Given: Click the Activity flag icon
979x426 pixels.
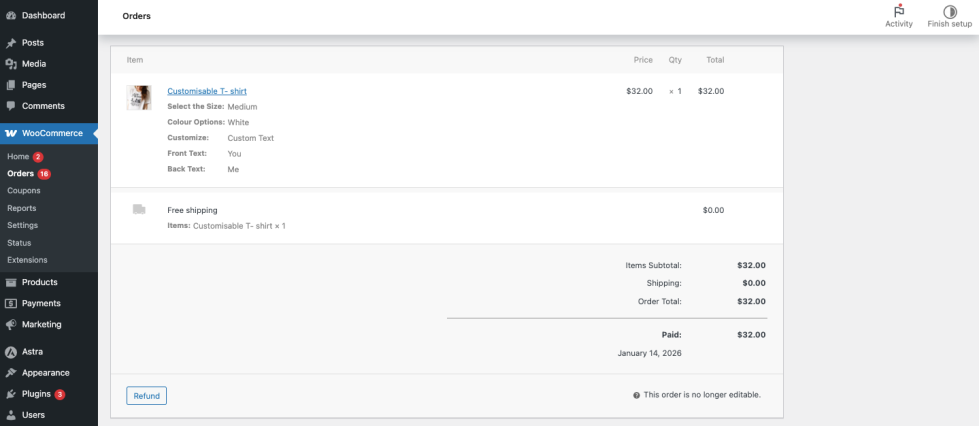Looking at the screenshot, I should (x=898, y=11).
